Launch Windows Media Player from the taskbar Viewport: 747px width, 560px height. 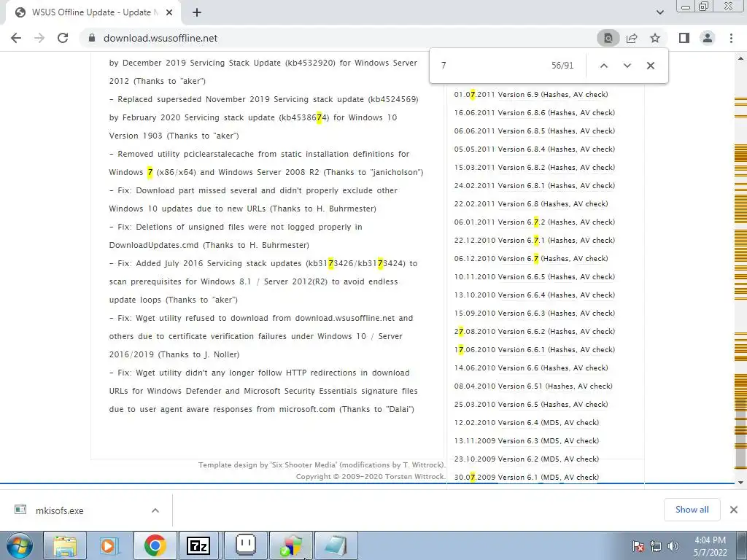pyautogui.click(x=109, y=545)
